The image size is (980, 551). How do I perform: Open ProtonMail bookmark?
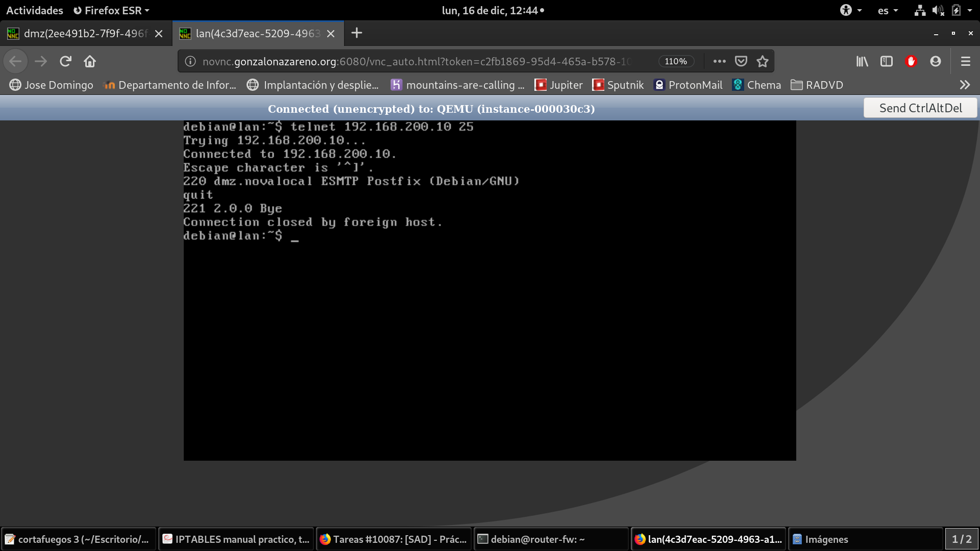pyautogui.click(x=688, y=85)
